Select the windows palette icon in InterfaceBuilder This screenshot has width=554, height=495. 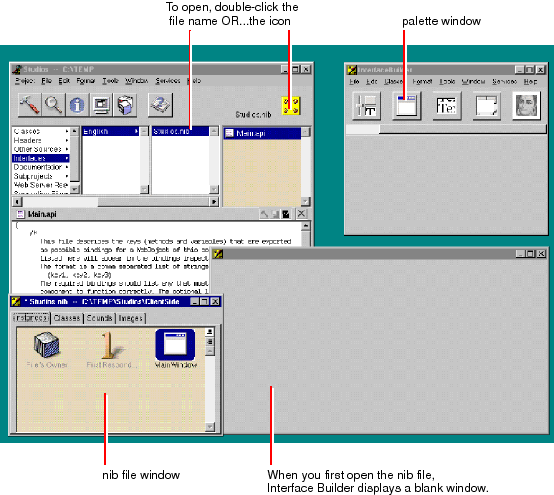pyautogui.click(x=406, y=105)
